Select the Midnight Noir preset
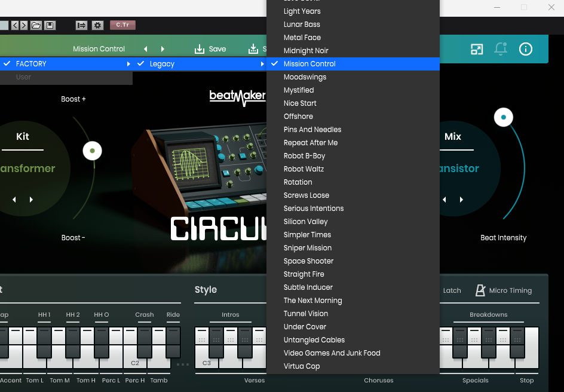The width and height of the screenshot is (564, 392). point(353,51)
